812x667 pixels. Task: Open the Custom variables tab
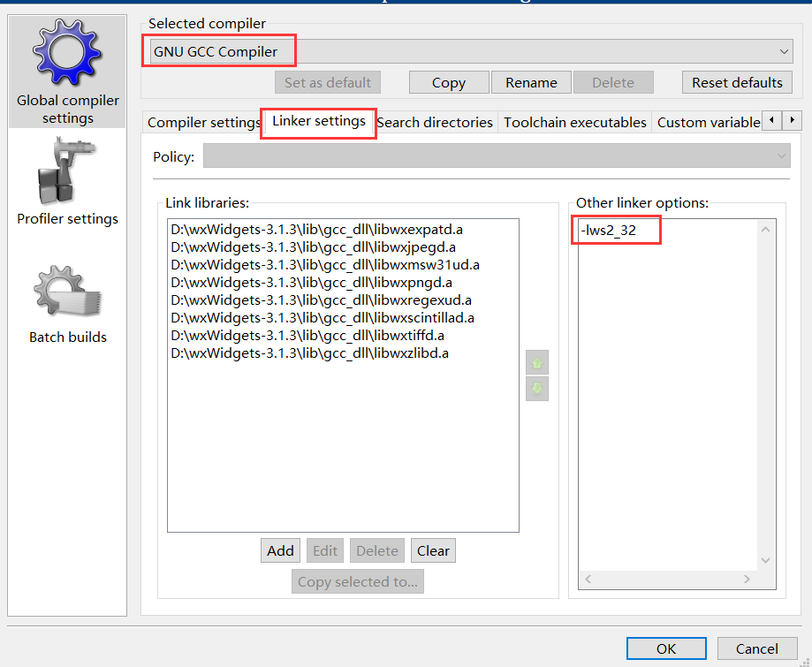tap(708, 123)
